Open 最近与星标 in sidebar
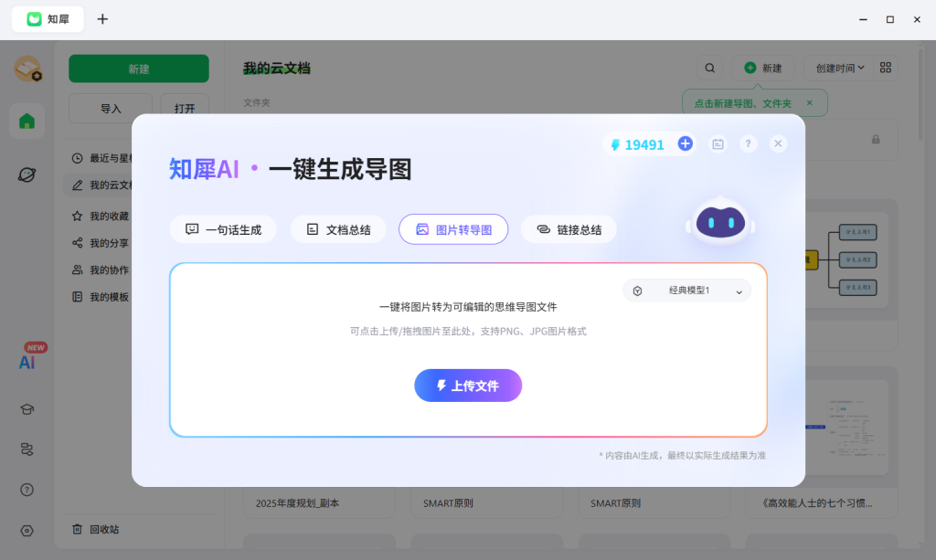 coord(101,158)
